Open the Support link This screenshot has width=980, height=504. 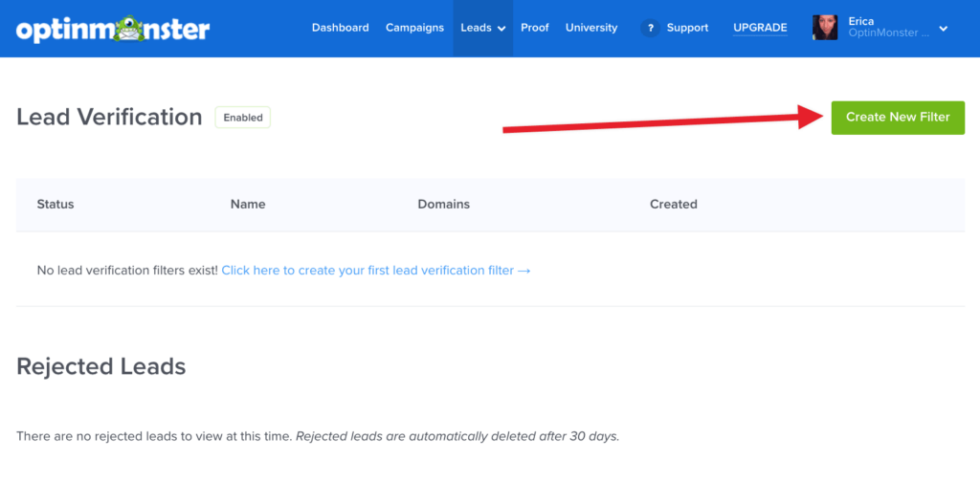(687, 28)
